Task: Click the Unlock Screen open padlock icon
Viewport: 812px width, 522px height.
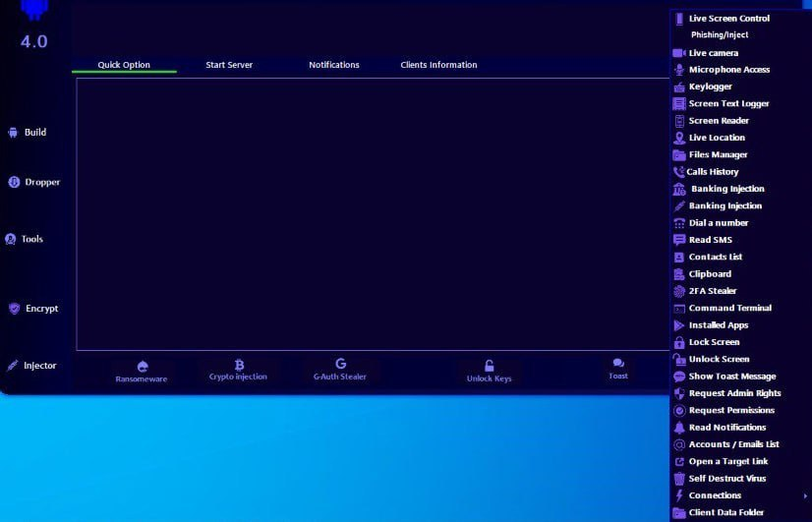Action: click(679, 360)
